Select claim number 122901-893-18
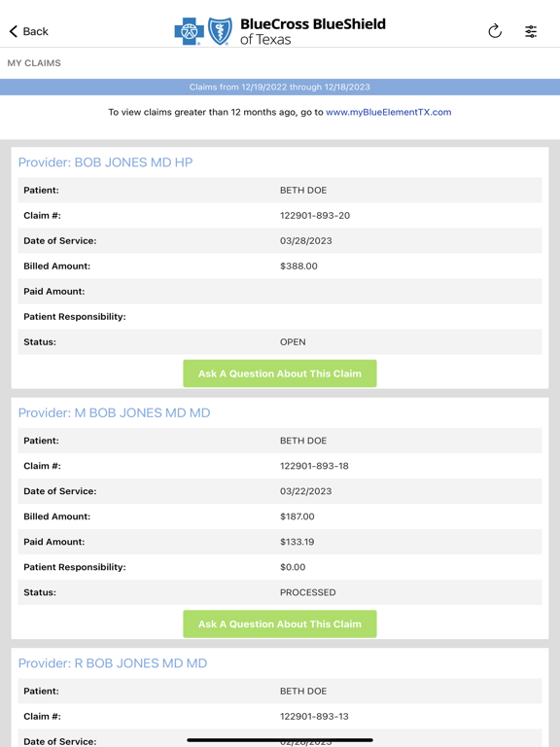The height and width of the screenshot is (747, 560). click(x=314, y=466)
